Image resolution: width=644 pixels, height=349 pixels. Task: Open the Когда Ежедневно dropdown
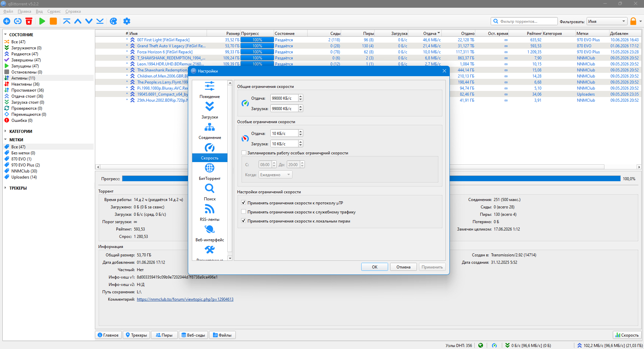tap(275, 174)
